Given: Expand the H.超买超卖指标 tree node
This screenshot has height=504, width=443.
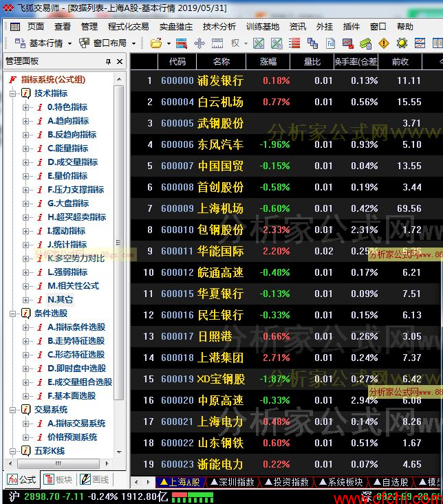Looking at the screenshot, I should [x=25, y=217].
